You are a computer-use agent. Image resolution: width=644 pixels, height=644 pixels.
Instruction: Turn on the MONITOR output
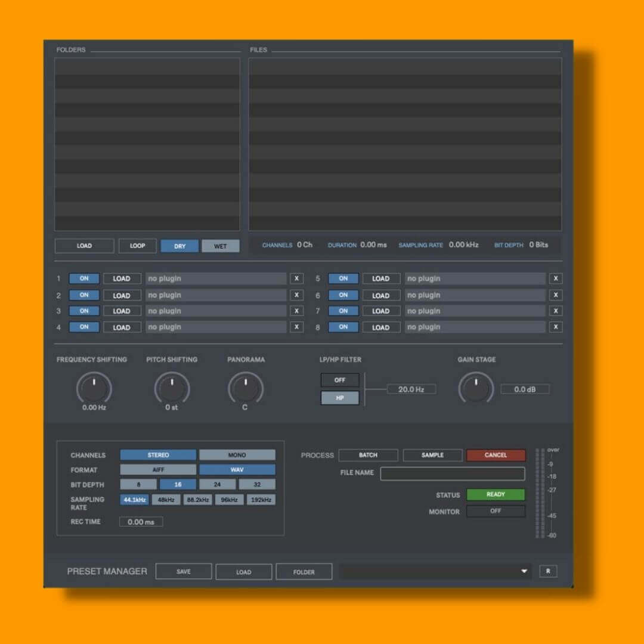(x=496, y=511)
